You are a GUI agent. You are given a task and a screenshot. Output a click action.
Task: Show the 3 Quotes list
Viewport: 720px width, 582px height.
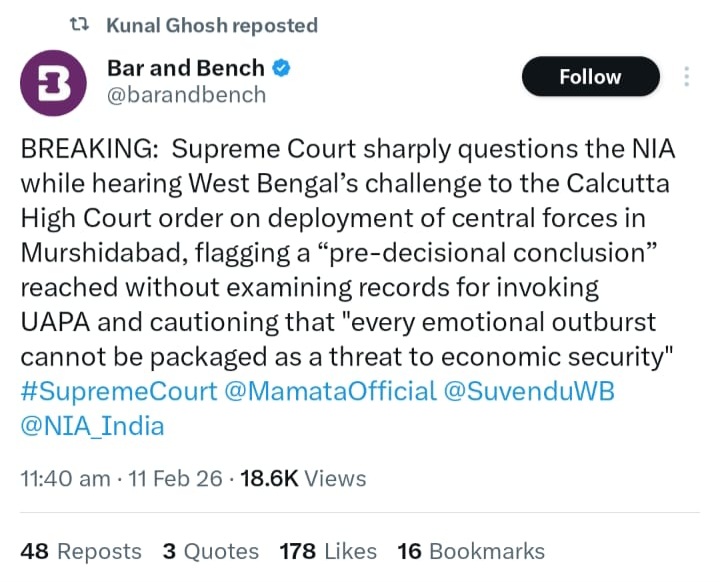(x=210, y=551)
